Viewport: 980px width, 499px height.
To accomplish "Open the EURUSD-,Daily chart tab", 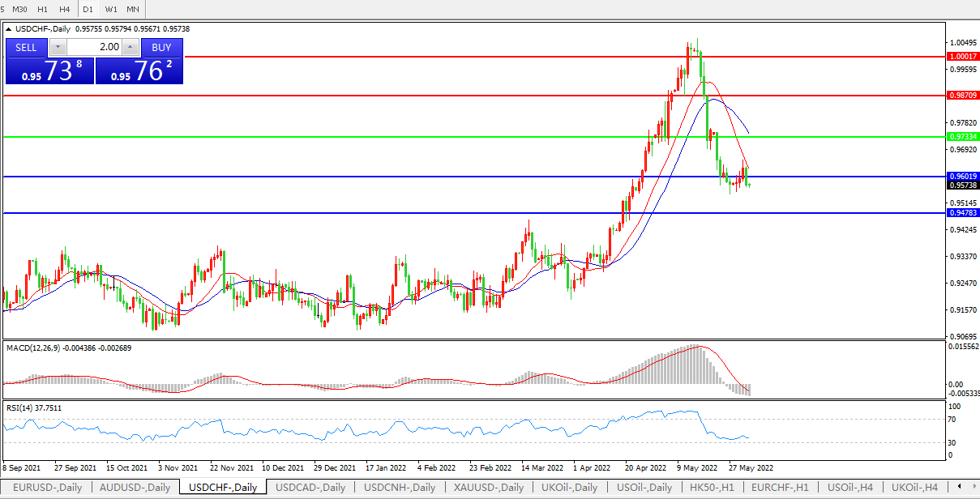I will click(46, 488).
